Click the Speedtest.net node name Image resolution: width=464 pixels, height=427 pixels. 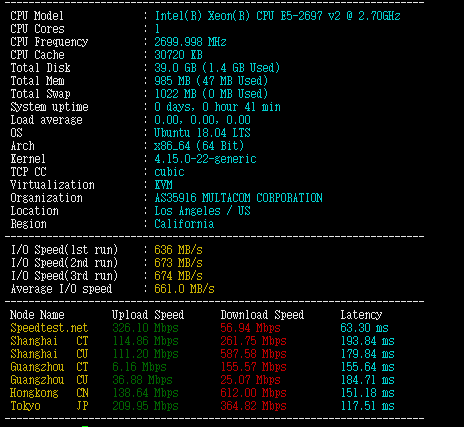pyautogui.click(x=49, y=328)
